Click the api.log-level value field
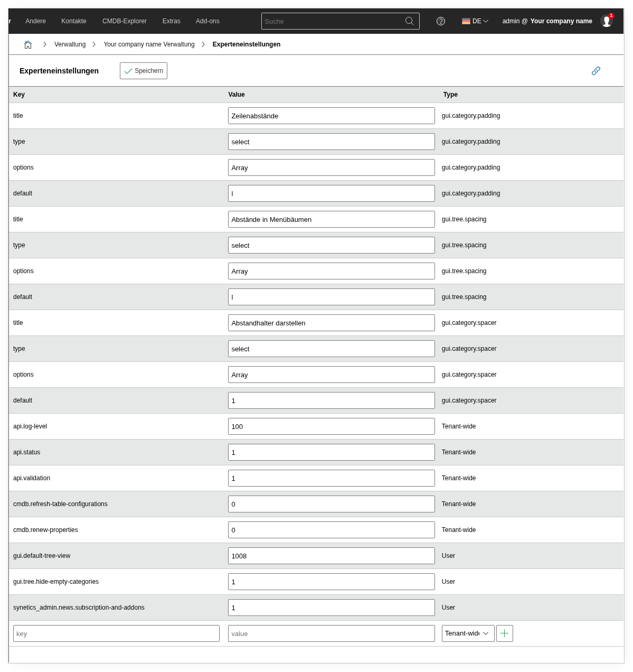 (331, 426)
